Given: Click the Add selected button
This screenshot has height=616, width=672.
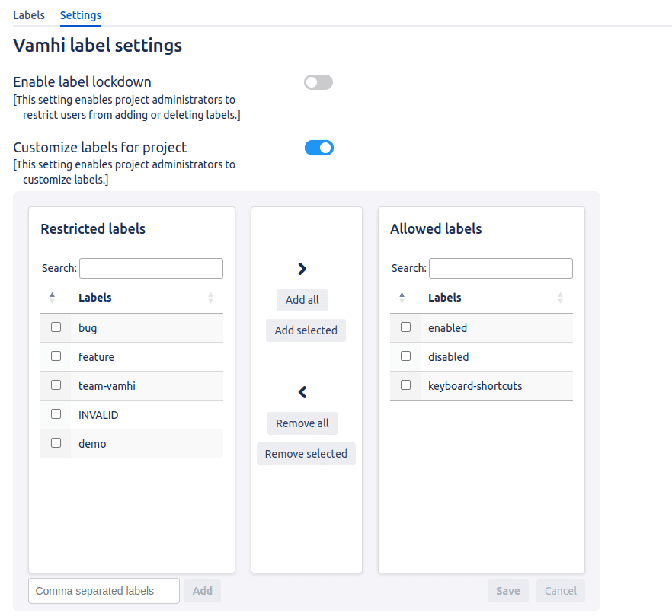Looking at the screenshot, I should (x=306, y=330).
